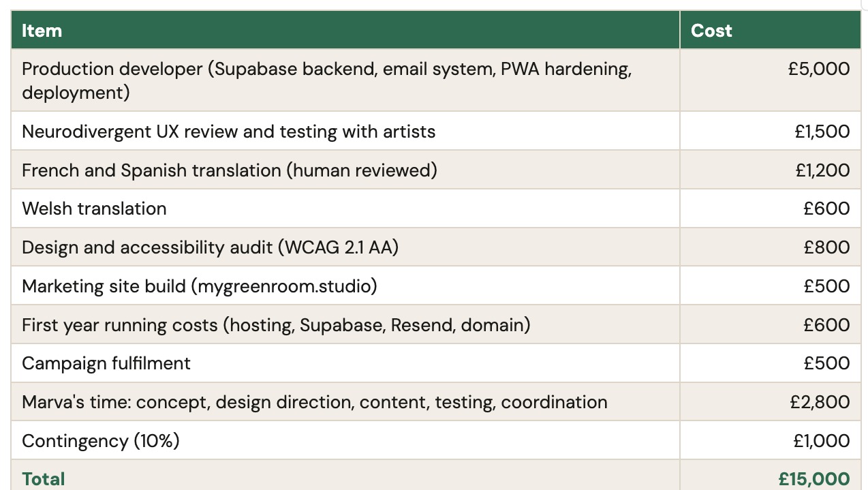
Task: Click the Campaign fulfilment item cell
Action: 106,363
